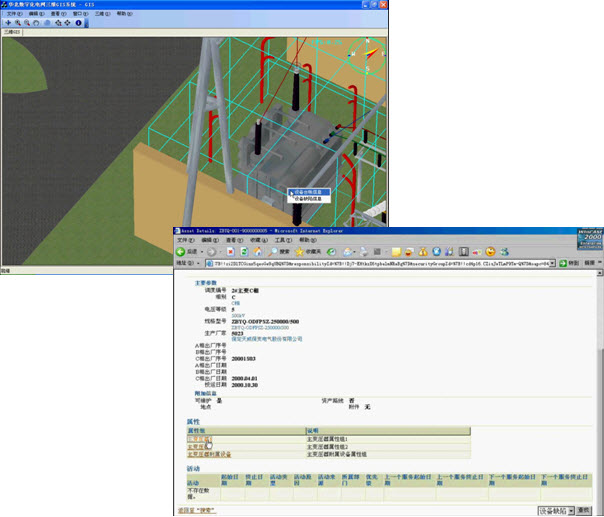Viewport: 604px width, 517px height.
Task: Click the button next to 设备缺陷 dropdown
Action: click(586, 510)
